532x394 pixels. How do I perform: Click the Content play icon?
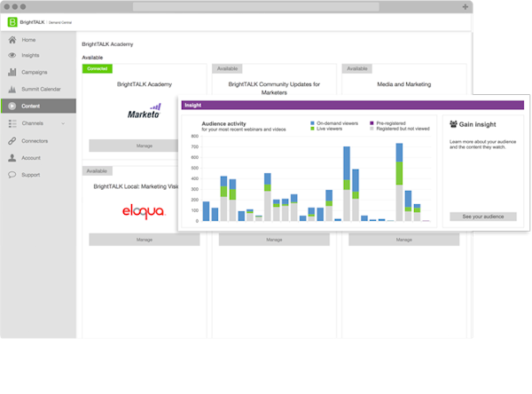(x=12, y=106)
